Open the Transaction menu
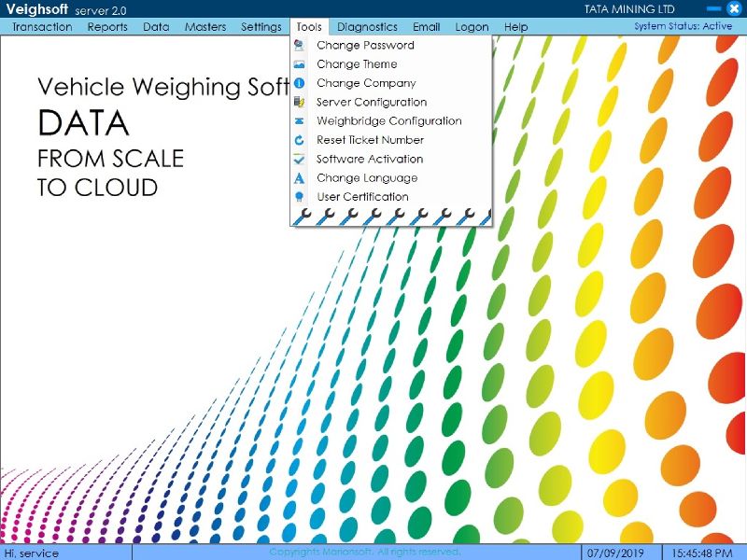 42,27
